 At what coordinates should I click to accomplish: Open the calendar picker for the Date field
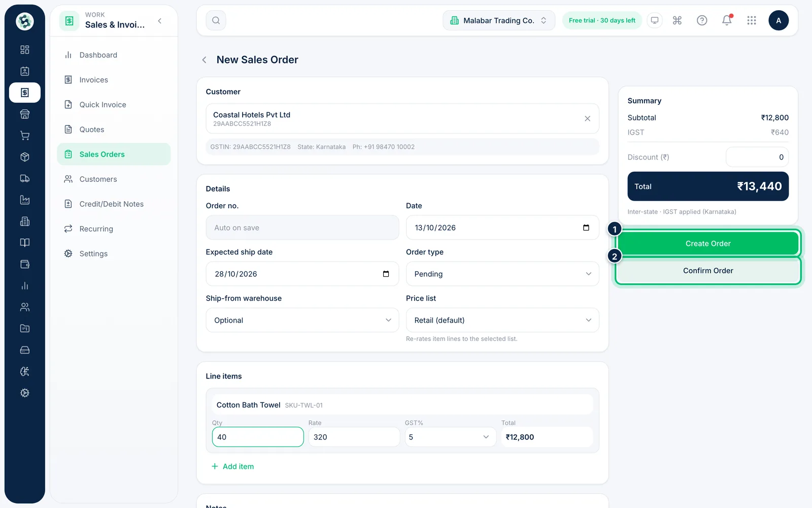click(x=586, y=228)
